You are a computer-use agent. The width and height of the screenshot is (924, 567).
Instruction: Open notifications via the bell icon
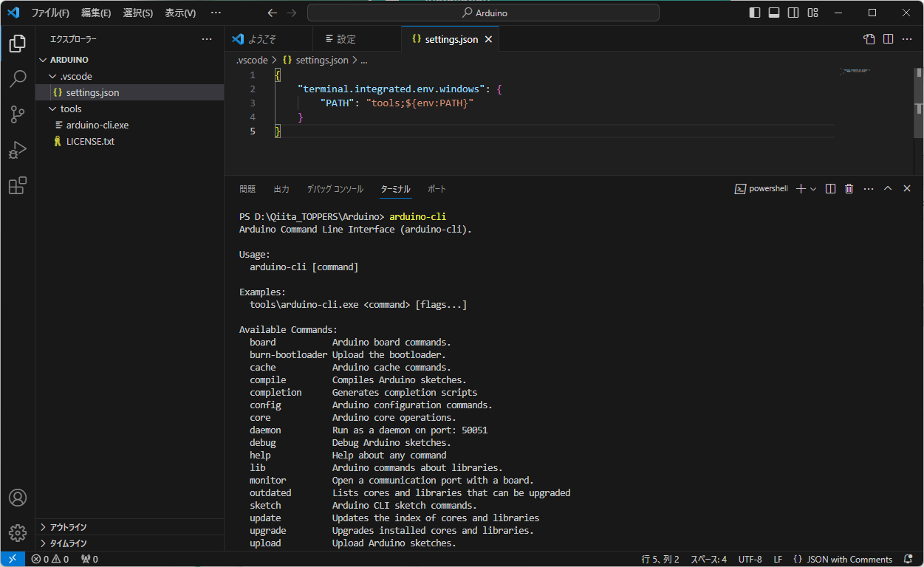tap(908, 559)
